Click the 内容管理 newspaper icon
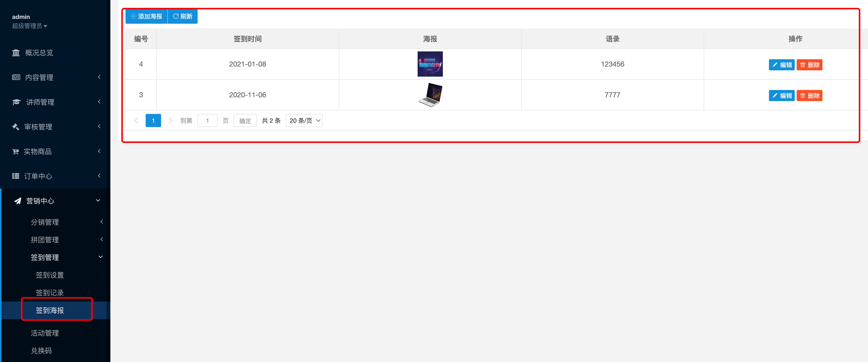The image size is (868, 362). pyautogui.click(x=16, y=77)
